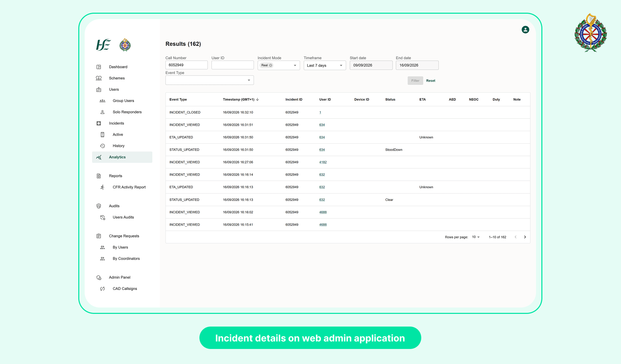Click the CFR Activity Report runner icon
Image resolution: width=621 pixels, height=364 pixels.
[x=102, y=188]
